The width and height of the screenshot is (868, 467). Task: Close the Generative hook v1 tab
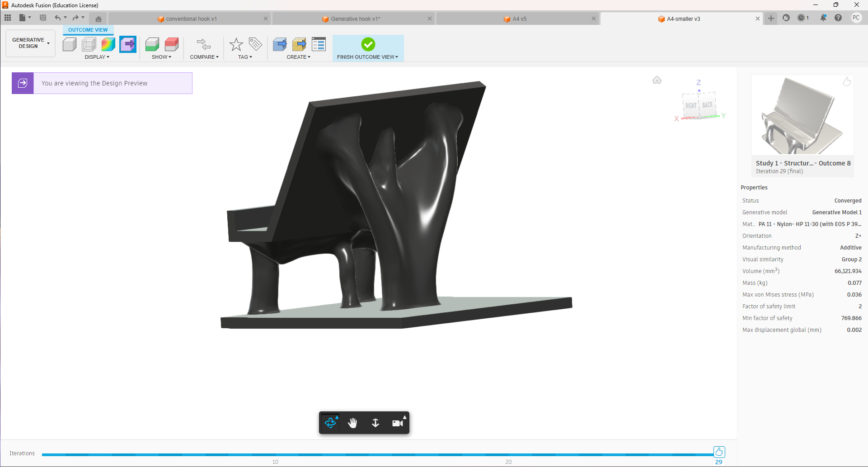(x=430, y=19)
